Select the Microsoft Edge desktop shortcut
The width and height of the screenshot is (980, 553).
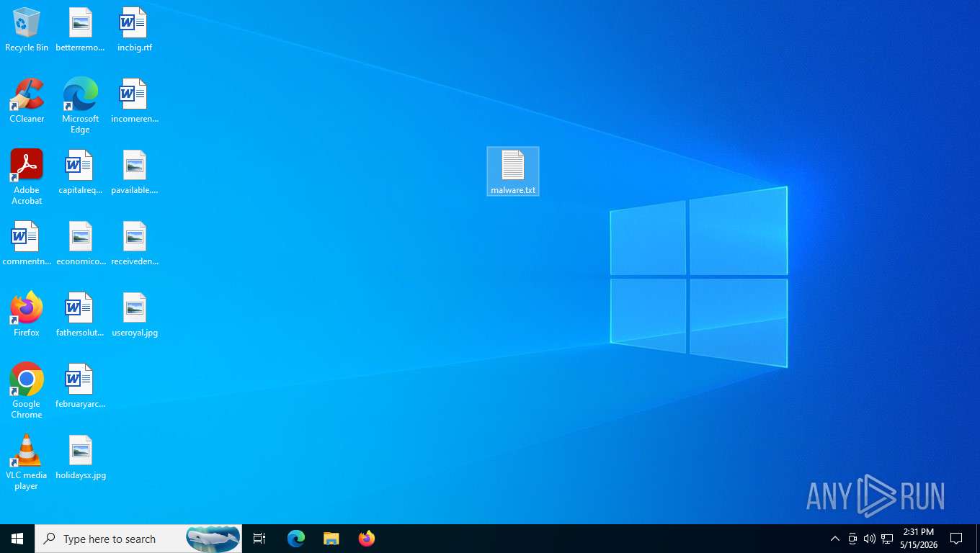[x=80, y=106]
